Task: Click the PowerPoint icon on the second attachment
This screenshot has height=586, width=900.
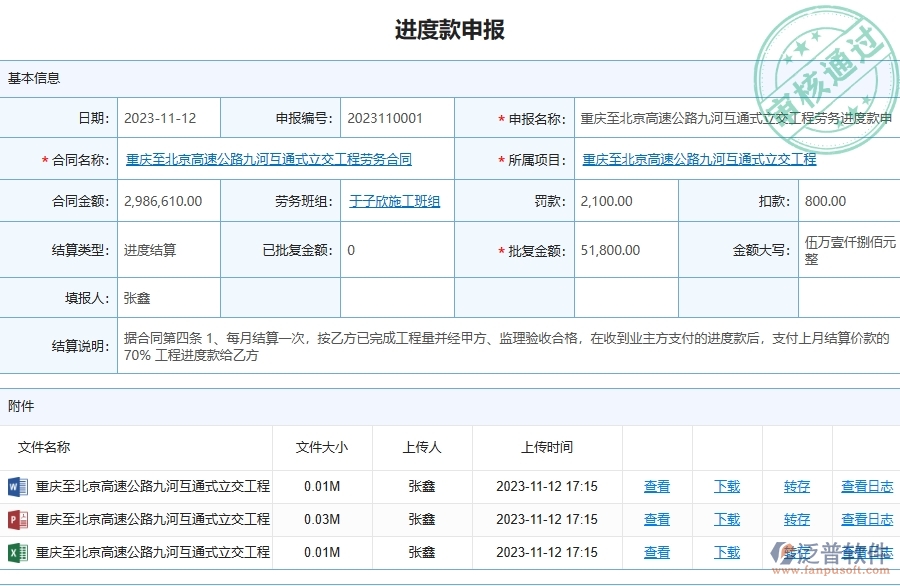Action: [x=17, y=519]
